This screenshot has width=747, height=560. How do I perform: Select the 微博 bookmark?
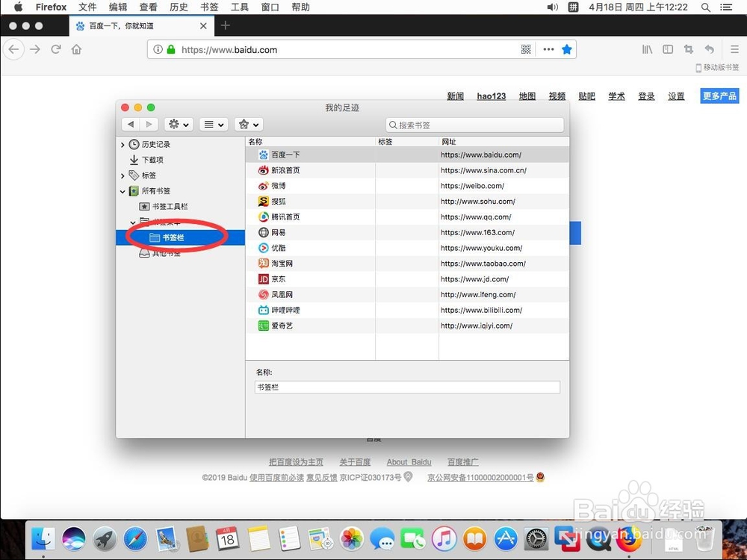click(407, 186)
